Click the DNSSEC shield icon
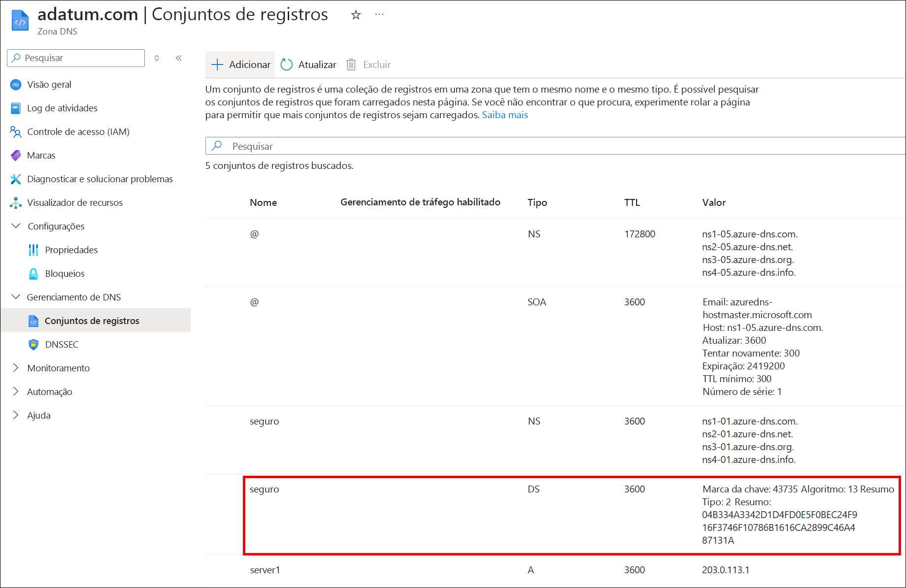 tap(34, 345)
